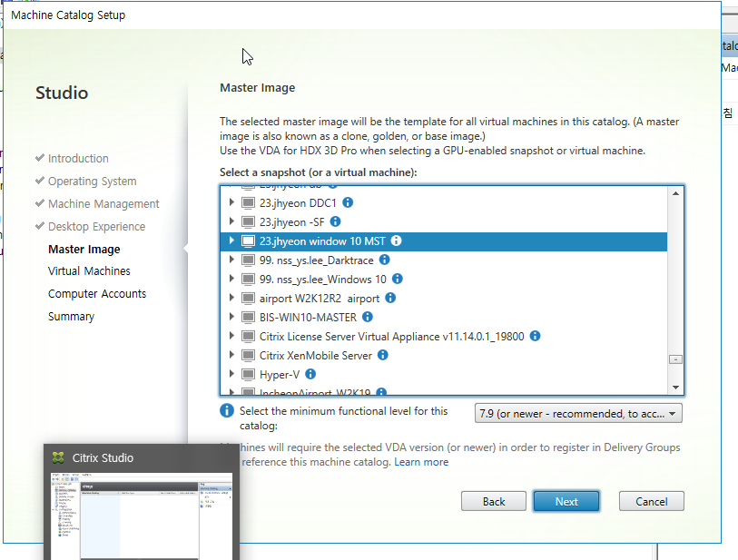This screenshot has width=738, height=560.
Task: Click info icon beside 23.jhyeon window 10 MST
Action: (x=397, y=241)
